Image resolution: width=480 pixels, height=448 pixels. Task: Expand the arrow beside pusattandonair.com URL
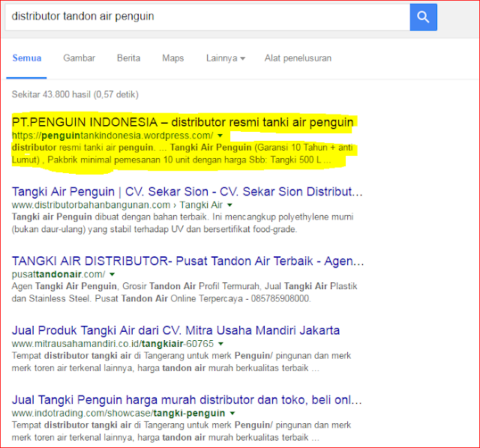coord(112,274)
